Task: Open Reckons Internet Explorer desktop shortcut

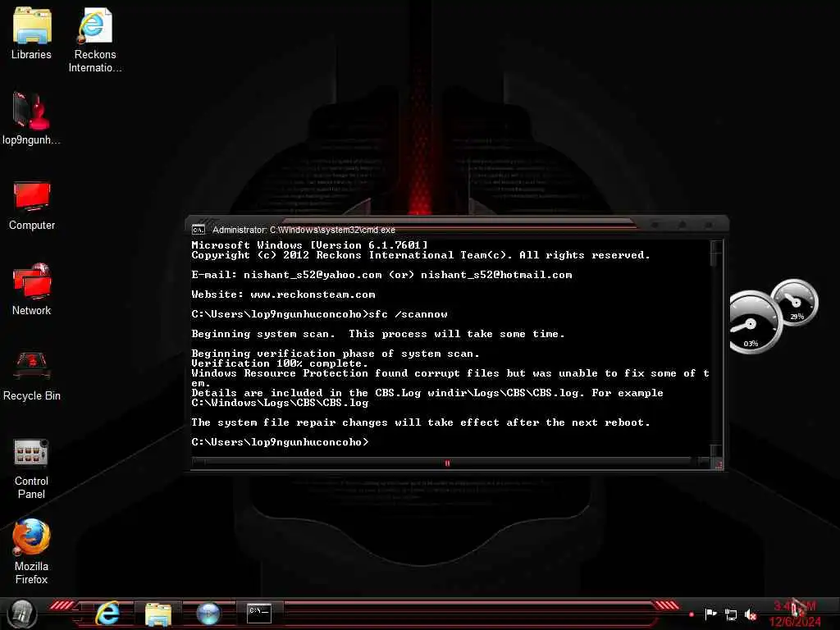Action: [95, 39]
